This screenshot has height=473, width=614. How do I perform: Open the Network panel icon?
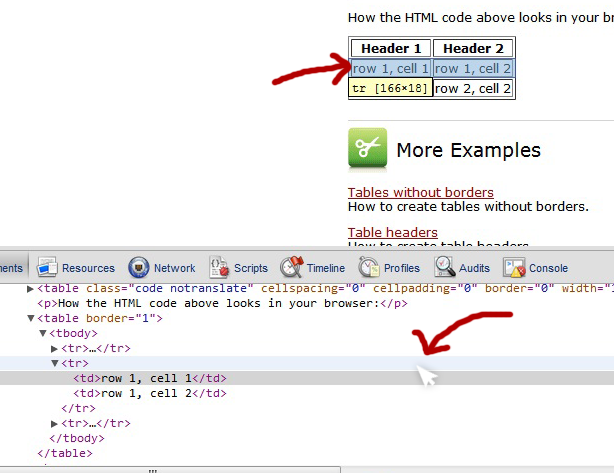click(139, 267)
